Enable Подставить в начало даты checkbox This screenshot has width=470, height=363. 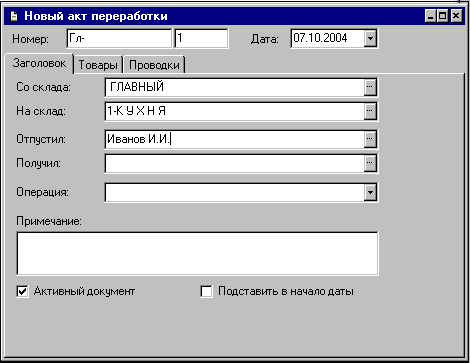coord(206,291)
